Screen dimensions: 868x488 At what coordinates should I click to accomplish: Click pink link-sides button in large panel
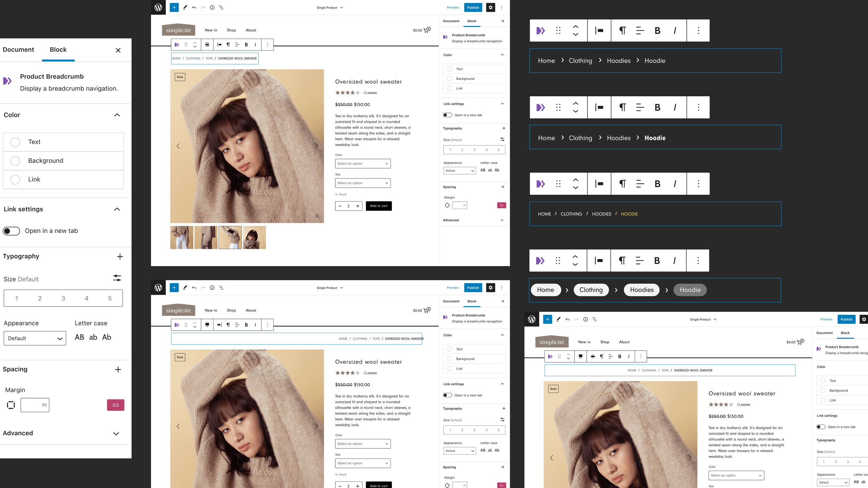point(116,405)
